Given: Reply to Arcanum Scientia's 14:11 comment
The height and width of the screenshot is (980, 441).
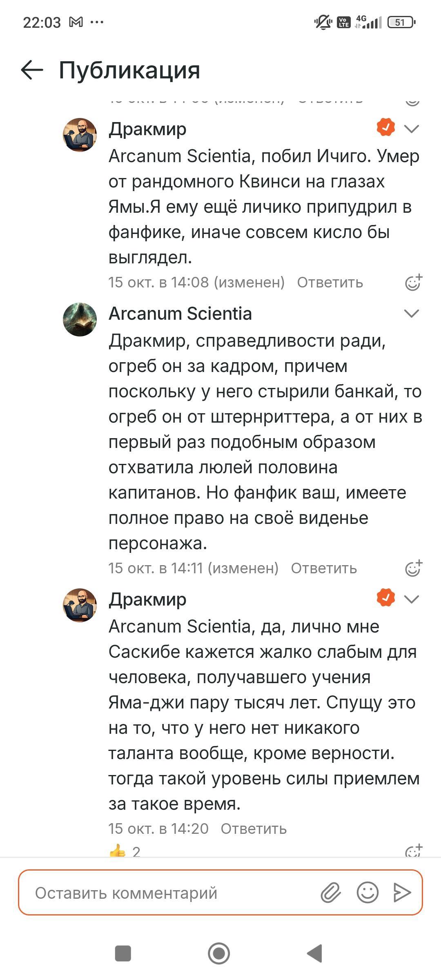Looking at the screenshot, I should coord(324,568).
